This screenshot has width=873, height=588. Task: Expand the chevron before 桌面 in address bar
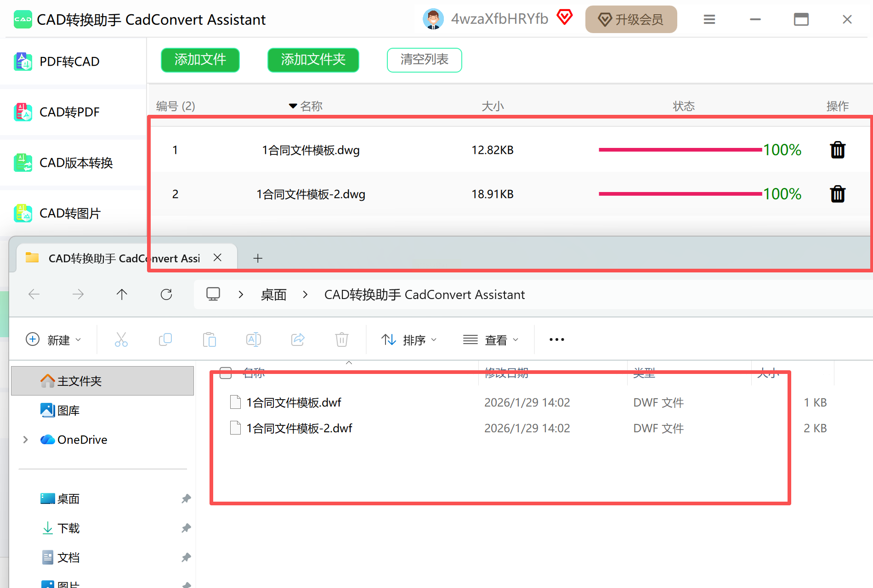(241, 294)
